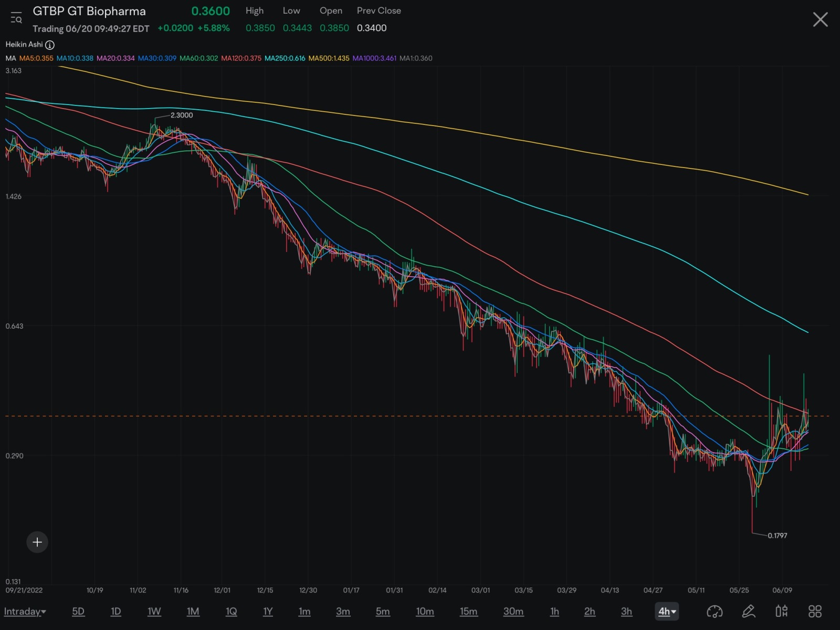Click the current price 0.3600
Screen dimensions: 840x630
tap(211, 11)
